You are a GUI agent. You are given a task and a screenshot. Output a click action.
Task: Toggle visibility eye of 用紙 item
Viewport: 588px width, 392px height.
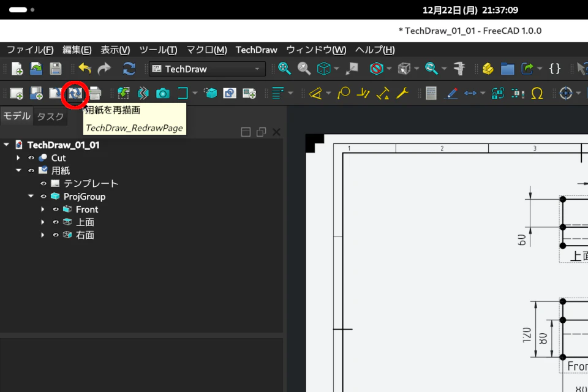pyautogui.click(x=31, y=171)
